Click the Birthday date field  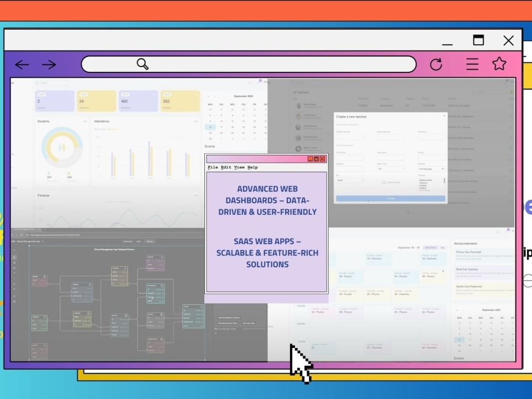pos(431,169)
